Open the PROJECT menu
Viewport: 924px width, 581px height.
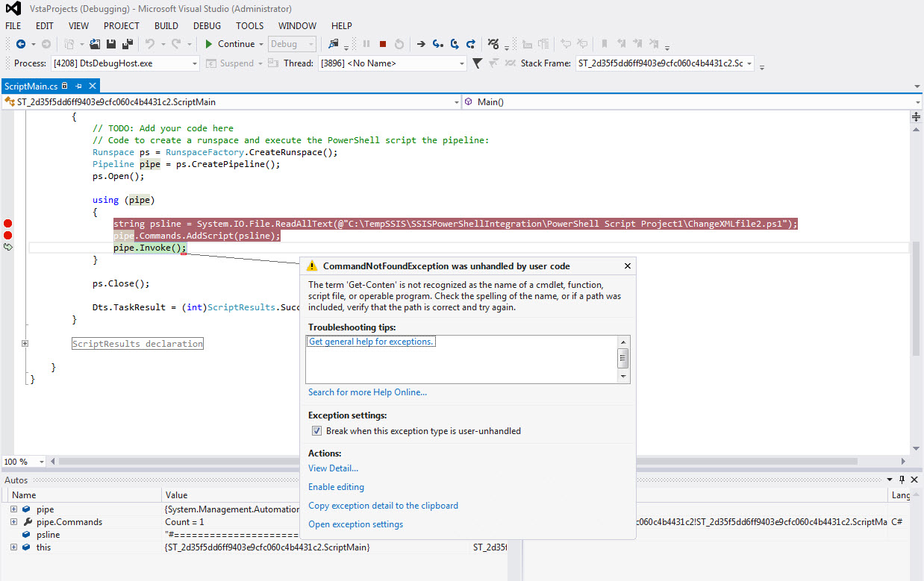coord(122,25)
